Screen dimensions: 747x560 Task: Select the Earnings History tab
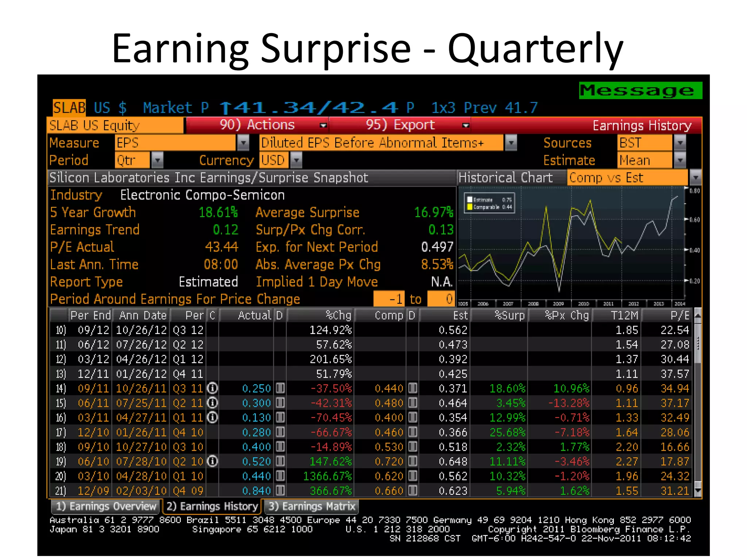pos(212,506)
